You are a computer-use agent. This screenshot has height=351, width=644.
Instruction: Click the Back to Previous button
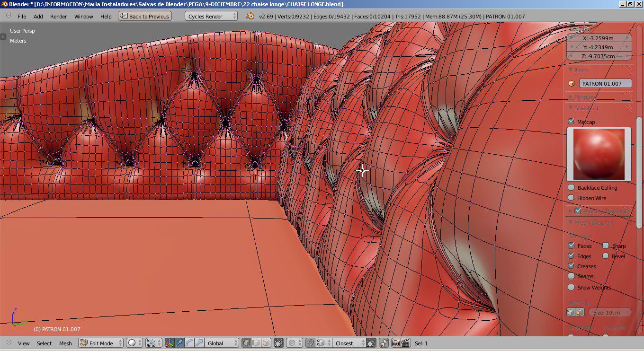click(x=144, y=16)
